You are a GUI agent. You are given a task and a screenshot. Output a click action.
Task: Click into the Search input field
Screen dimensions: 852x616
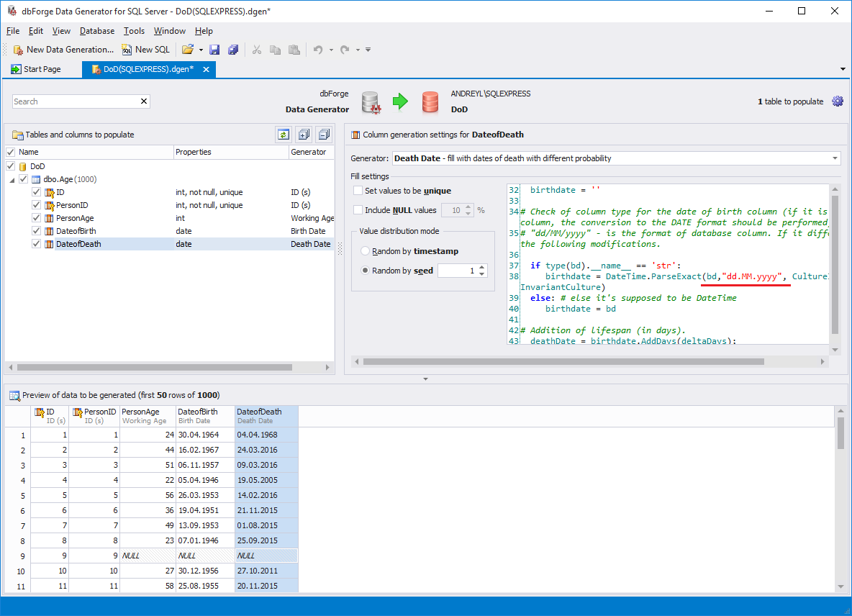tap(76, 101)
